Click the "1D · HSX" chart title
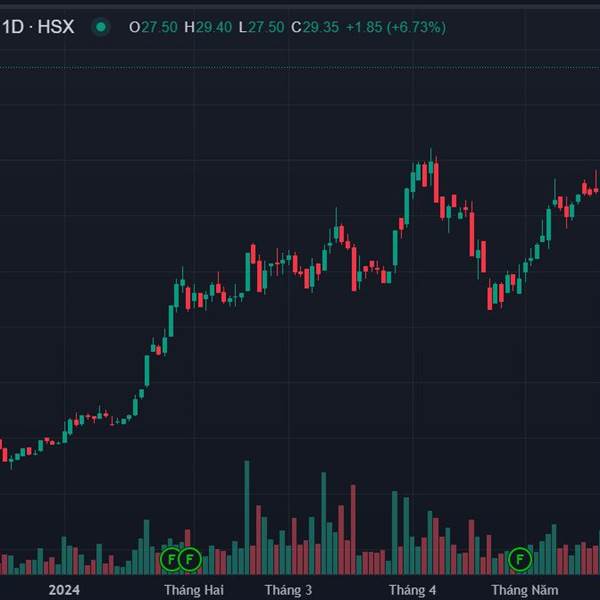This screenshot has width=600, height=600. tap(38, 27)
